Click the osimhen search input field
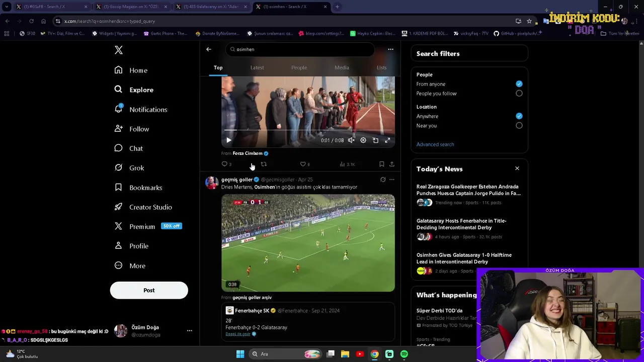 click(300, 49)
